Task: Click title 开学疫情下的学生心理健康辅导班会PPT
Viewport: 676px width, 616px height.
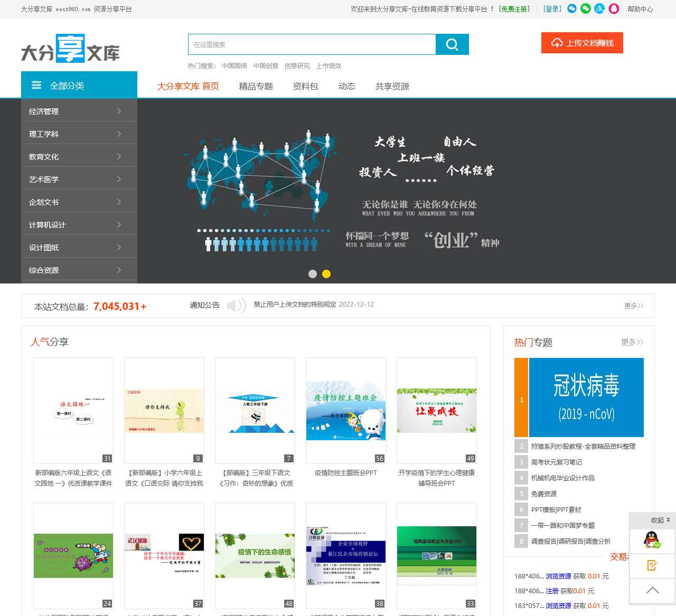Action: [437, 478]
